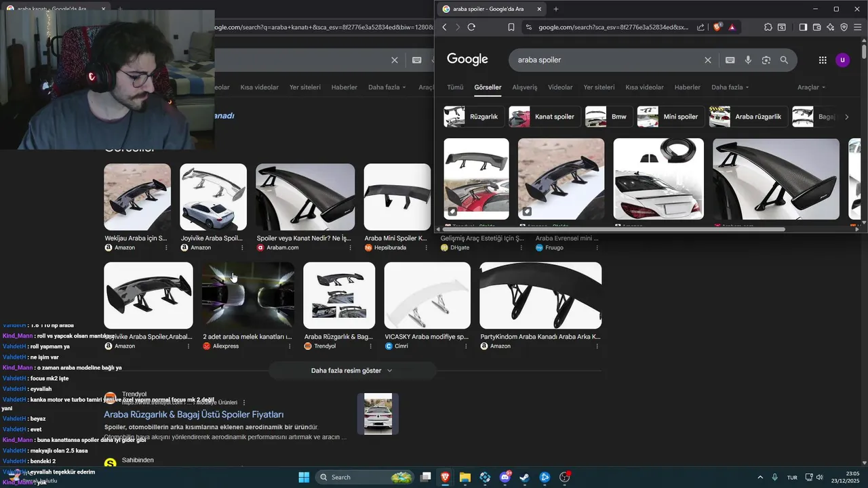Click the Windows taskbar Search box
868x488 pixels.
click(x=365, y=477)
